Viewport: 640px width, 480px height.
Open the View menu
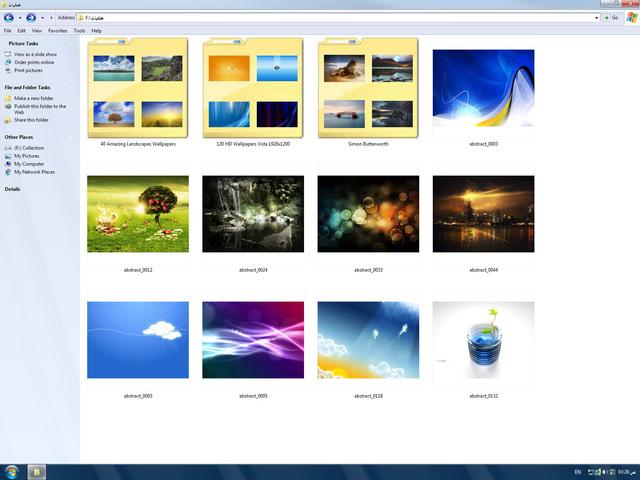point(37,31)
